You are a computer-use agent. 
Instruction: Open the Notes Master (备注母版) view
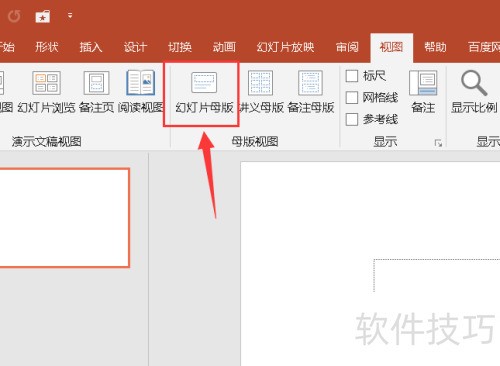pos(310,93)
